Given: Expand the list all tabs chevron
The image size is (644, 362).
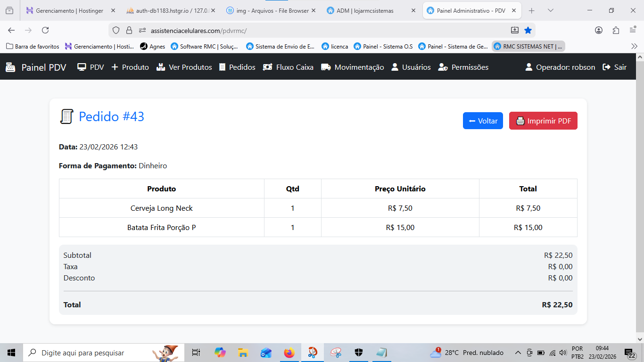Looking at the screenshot, I should pos(551,10).
